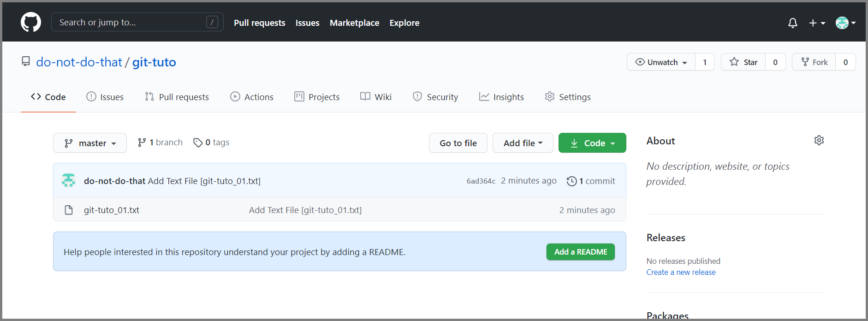Click the GitHub Octocat logo

[x=31, y=22]
